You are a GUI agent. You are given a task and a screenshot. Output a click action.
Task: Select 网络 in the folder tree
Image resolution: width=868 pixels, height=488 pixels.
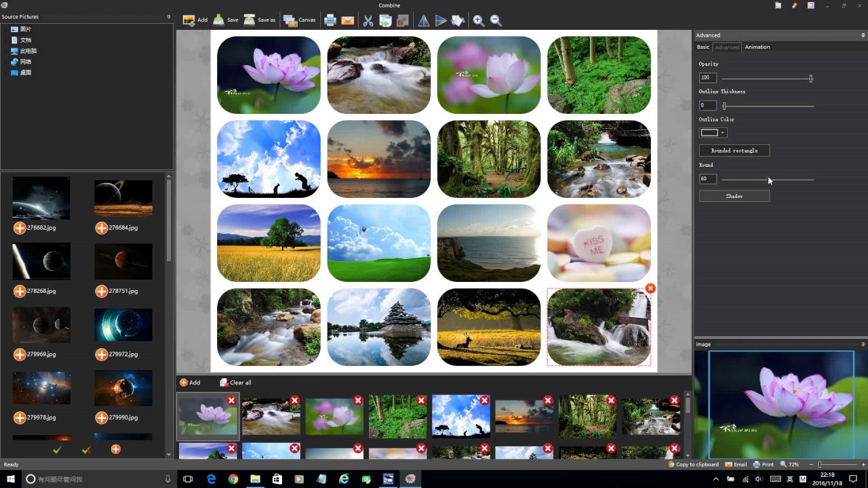coord(21,62)
